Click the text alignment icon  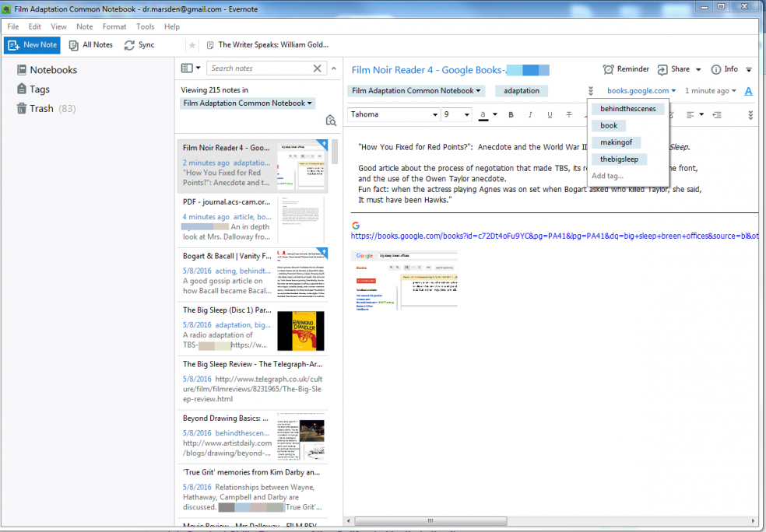point(690,115)
